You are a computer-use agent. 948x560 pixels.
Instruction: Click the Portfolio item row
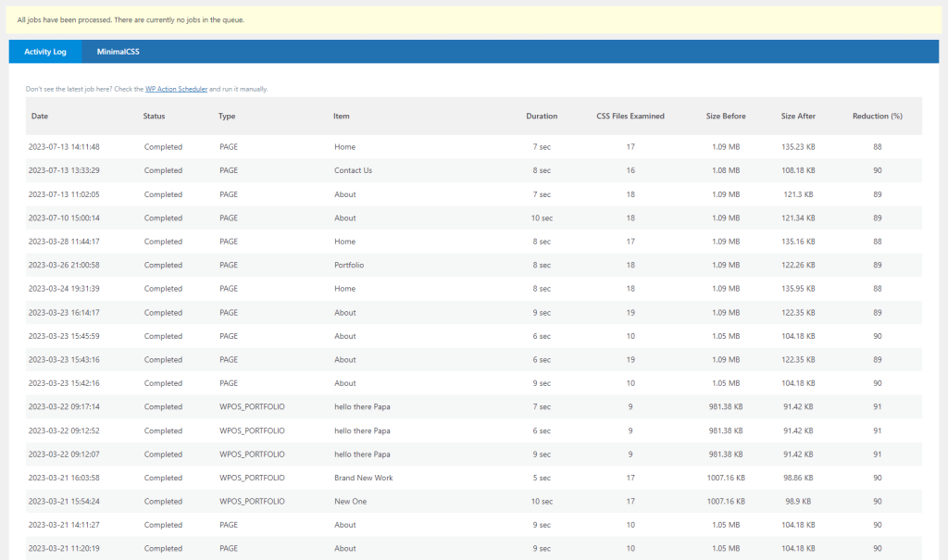click(349, 265)
